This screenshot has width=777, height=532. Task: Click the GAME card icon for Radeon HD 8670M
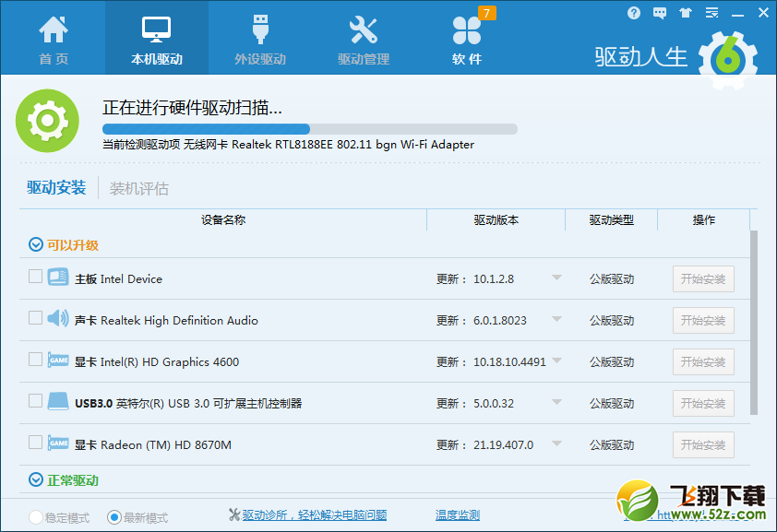(58, 443)
